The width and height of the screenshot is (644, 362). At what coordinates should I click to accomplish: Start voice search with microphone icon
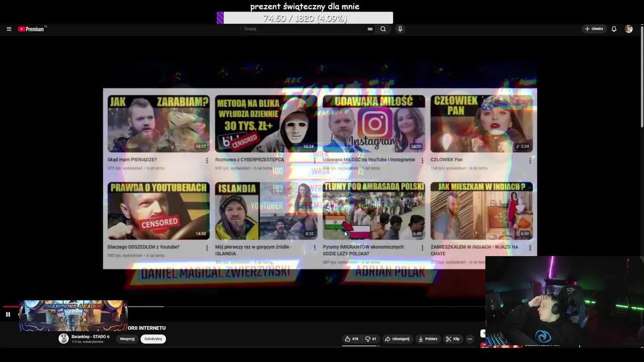point(400,29)
